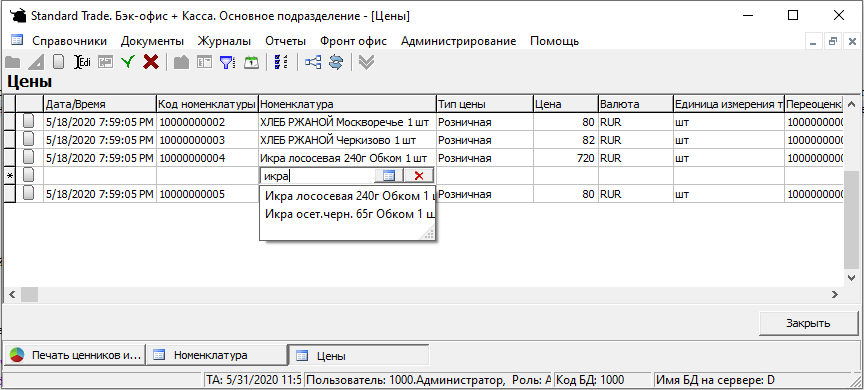Screen dimensions: 864x390
Task: Click the application menu icon left of Справочники
Action: 17,41
